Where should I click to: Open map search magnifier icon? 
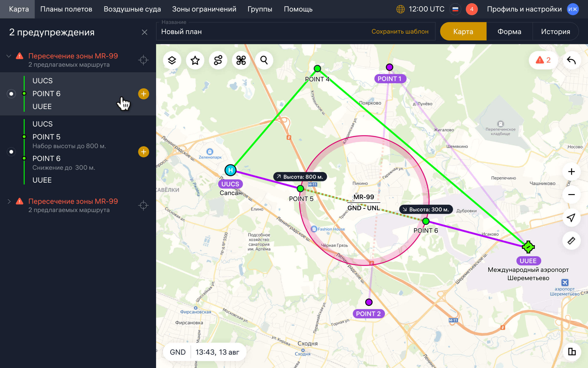(264, 60)
